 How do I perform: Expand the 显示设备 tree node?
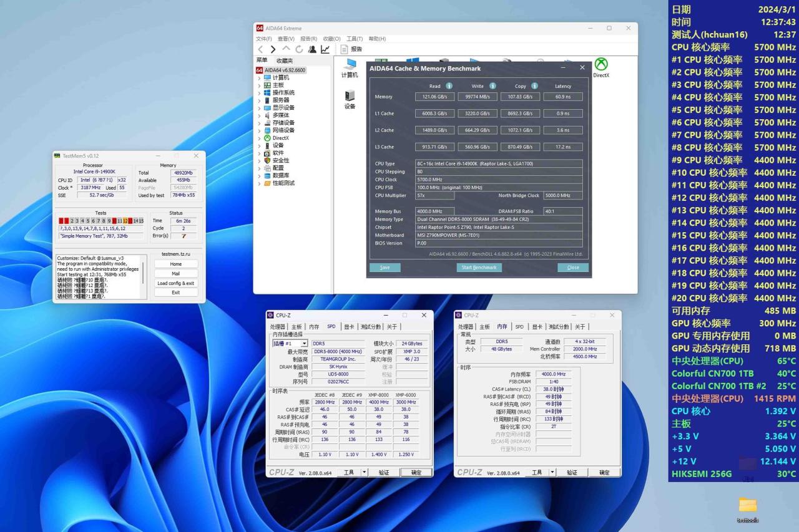tap(260, 108)
